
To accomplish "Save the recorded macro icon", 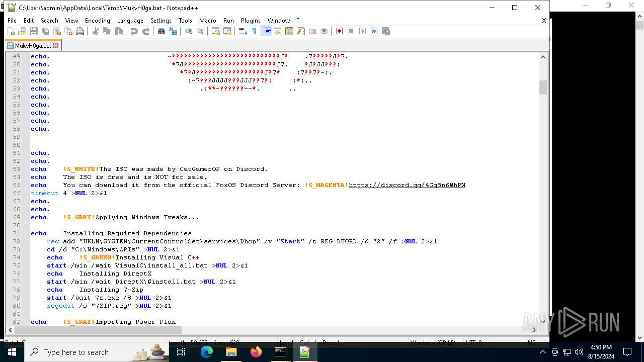I will [x=386, y=31].
